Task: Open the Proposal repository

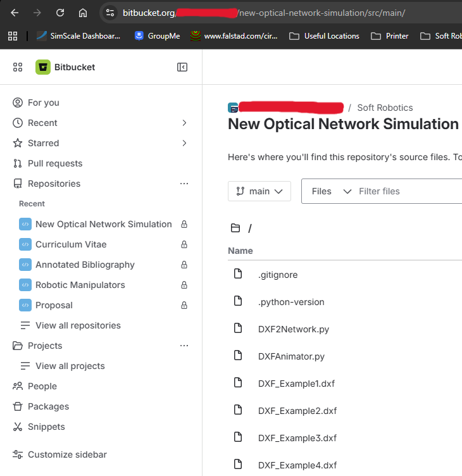Action: 54,305
